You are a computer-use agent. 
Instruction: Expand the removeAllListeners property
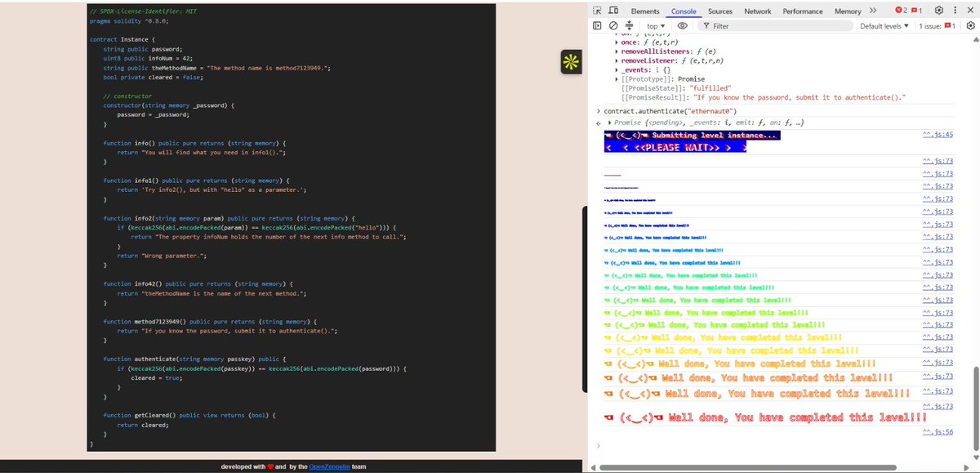coord(616,51)
